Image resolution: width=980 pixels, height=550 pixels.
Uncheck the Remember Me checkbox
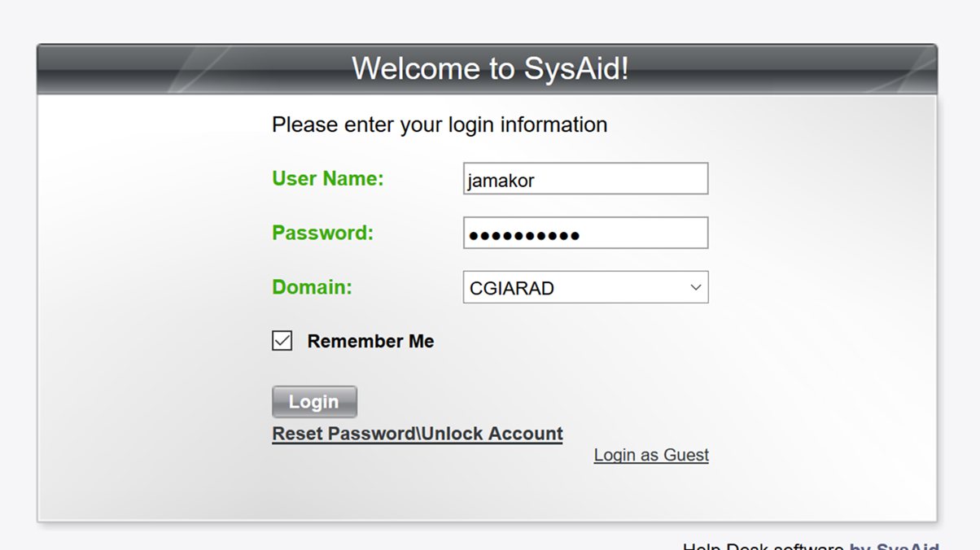point(281,340)
